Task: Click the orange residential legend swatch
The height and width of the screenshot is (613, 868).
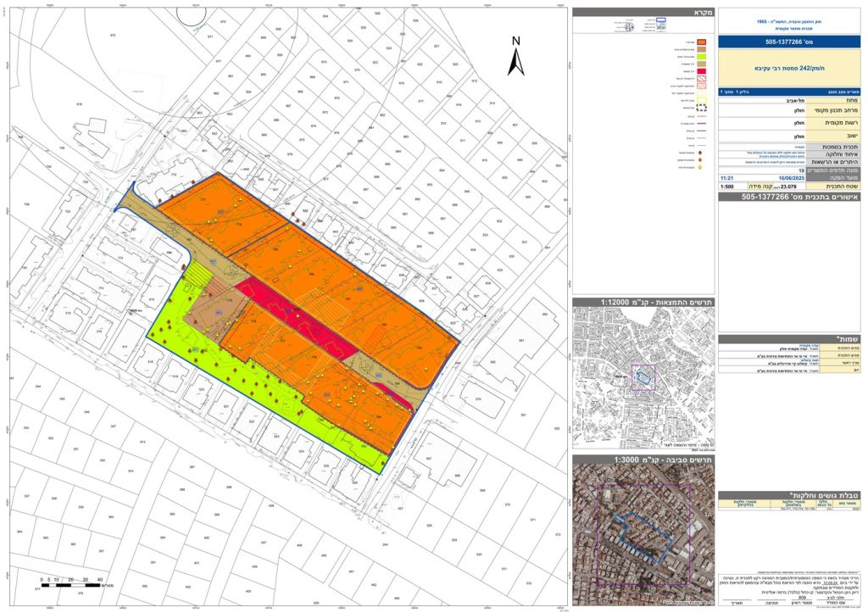Action: tap(701, 42)
